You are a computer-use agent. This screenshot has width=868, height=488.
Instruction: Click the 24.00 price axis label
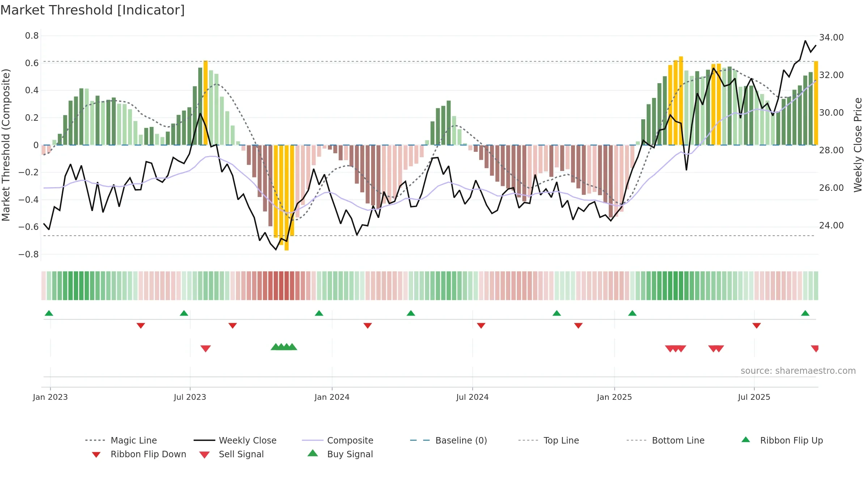[x=831, y=225]
